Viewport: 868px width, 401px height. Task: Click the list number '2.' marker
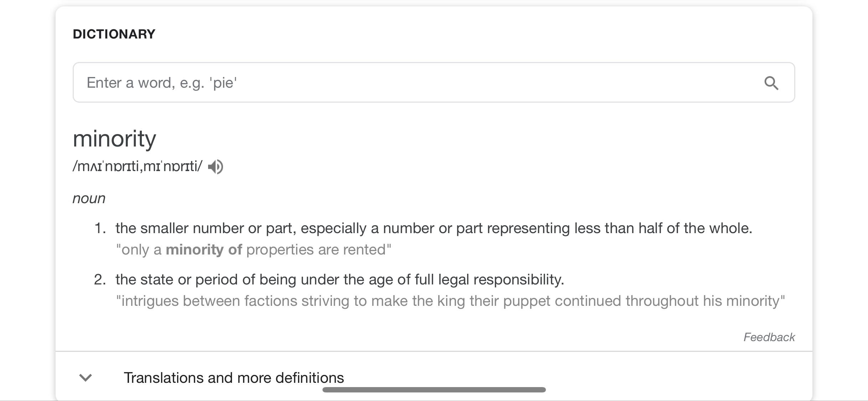pos(100,280)
